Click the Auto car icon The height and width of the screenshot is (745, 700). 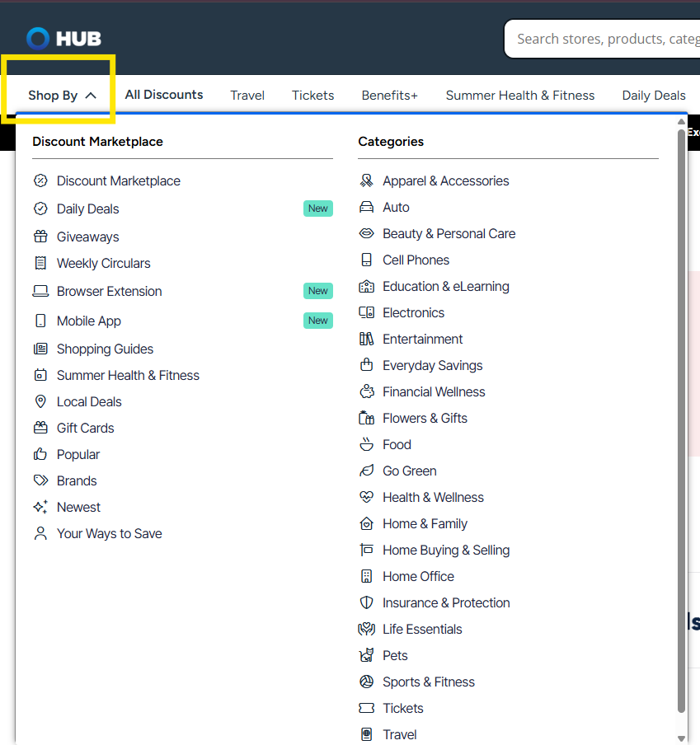(366, 207)
